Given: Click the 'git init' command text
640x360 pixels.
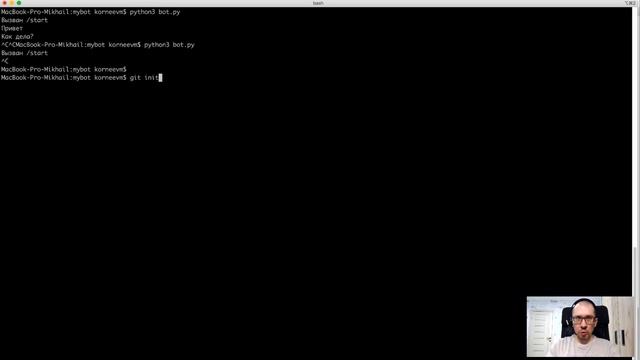Looking at the screenshot, I should point(144,78).
